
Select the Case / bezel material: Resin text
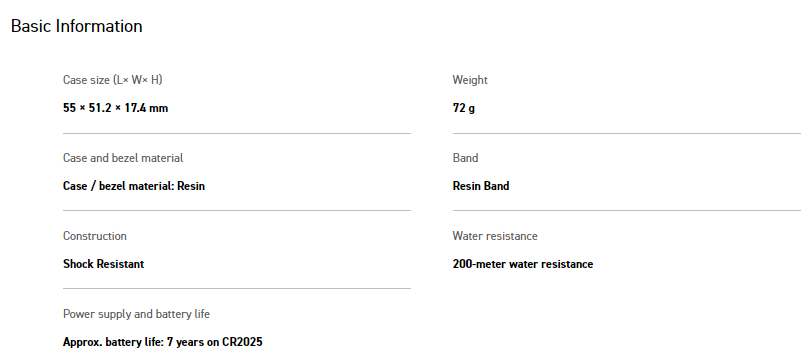click(x=134, y=186)
